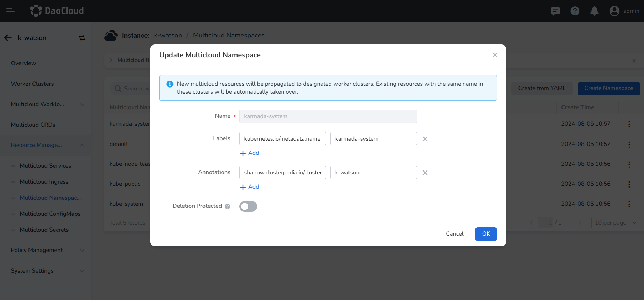Close the Update Multicloud Namespace dialog
Viewport: 644px width, 300px height.
pyautogui.click(x=495, y=55)
